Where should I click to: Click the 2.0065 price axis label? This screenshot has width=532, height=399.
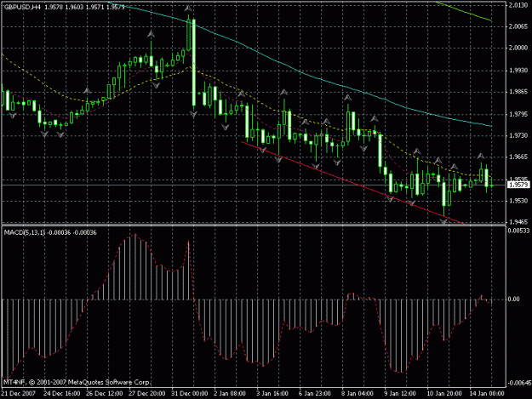(518, 26)
